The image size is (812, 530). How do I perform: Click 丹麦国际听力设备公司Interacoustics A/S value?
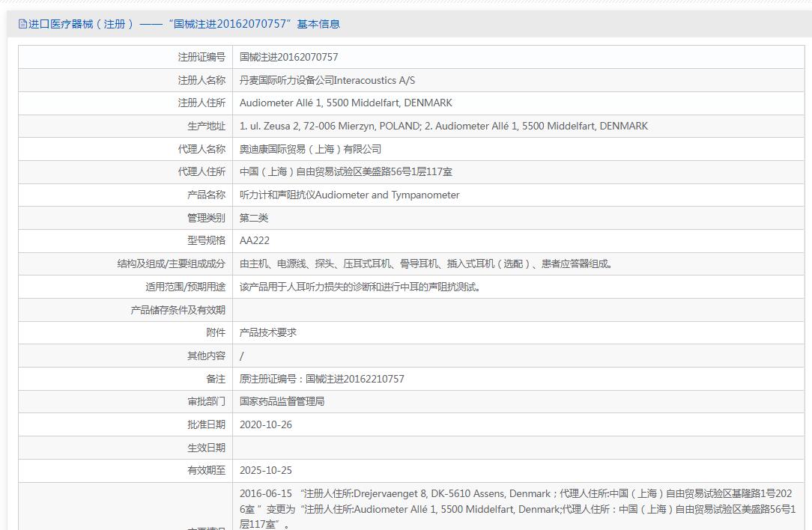(x=327, y=80)
